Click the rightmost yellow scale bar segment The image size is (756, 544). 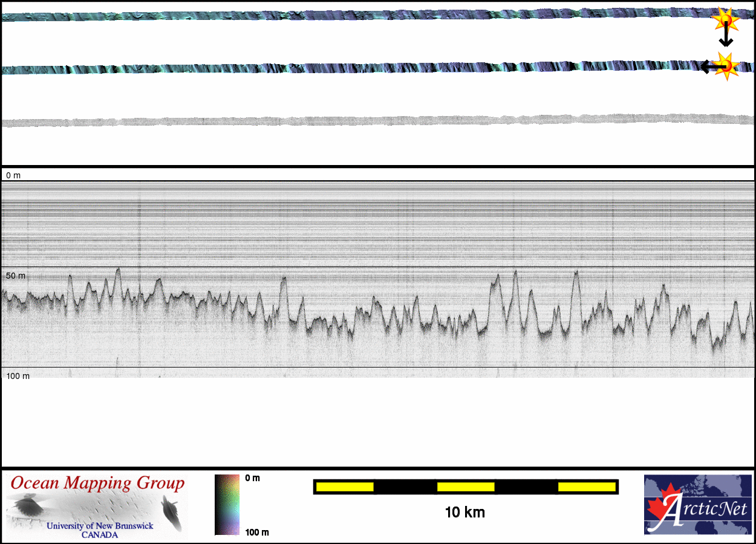[x=586, y=487]
